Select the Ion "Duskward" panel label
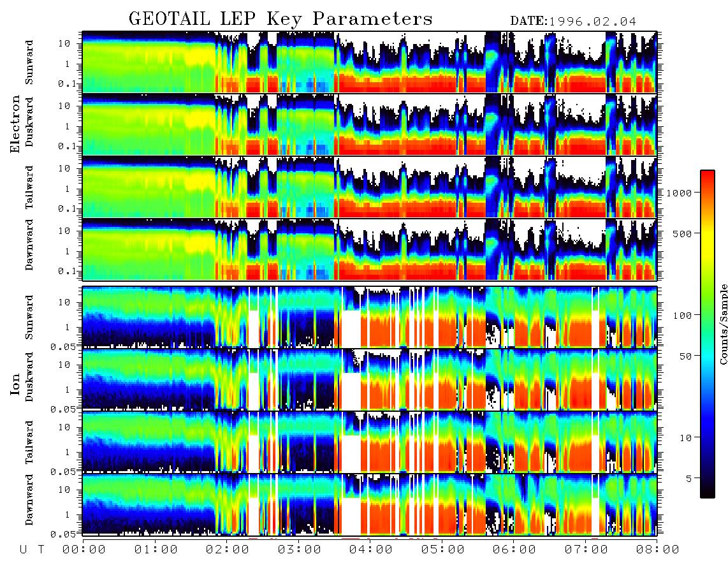The image size is (728, 561). [x=29, y=377]
